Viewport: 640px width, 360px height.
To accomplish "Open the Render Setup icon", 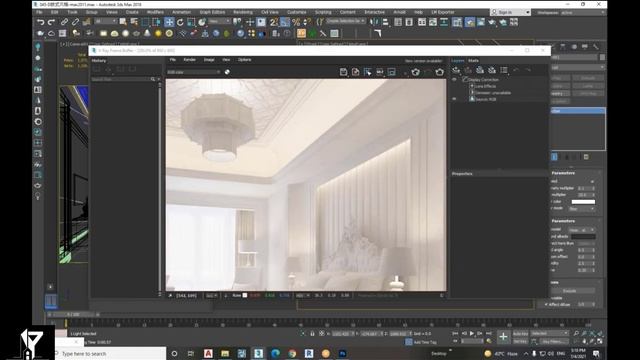I will click(x=470, y=22).
